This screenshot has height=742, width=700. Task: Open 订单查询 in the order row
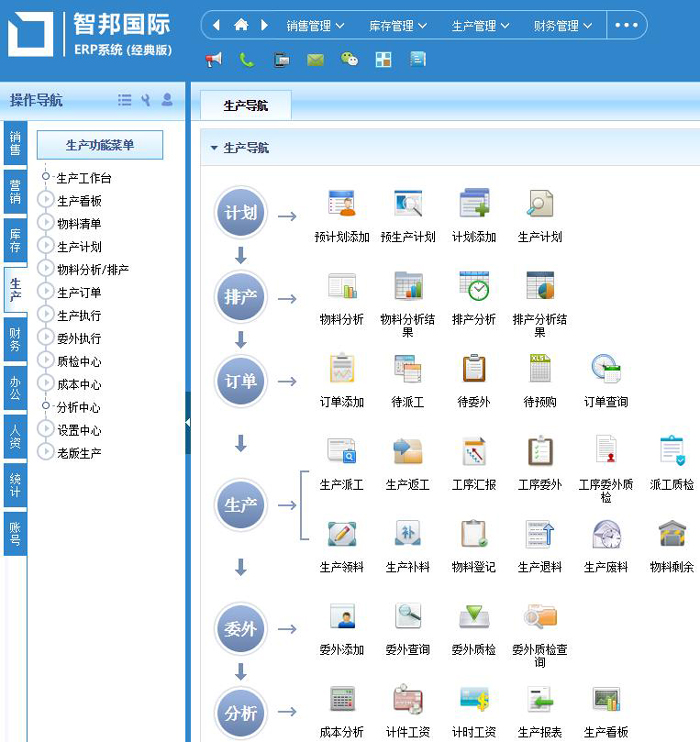pos(606,369)
